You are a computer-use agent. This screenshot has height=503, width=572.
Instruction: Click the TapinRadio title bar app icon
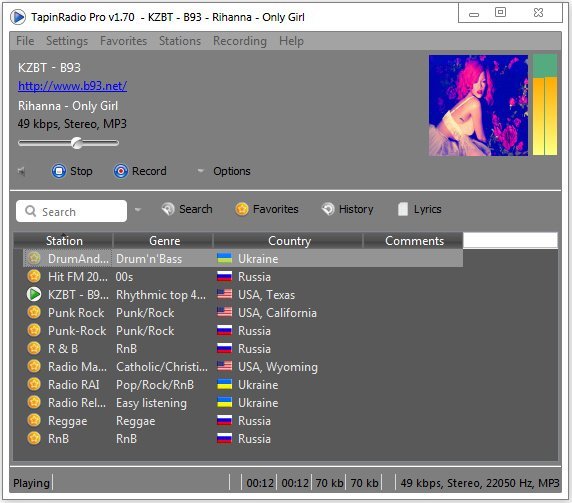[18, 17]
